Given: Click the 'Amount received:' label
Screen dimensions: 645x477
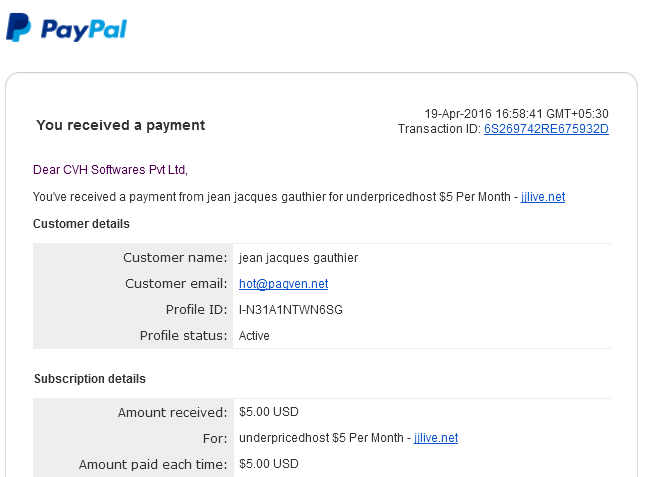Looking at the screenshot, I should point(172,412).
